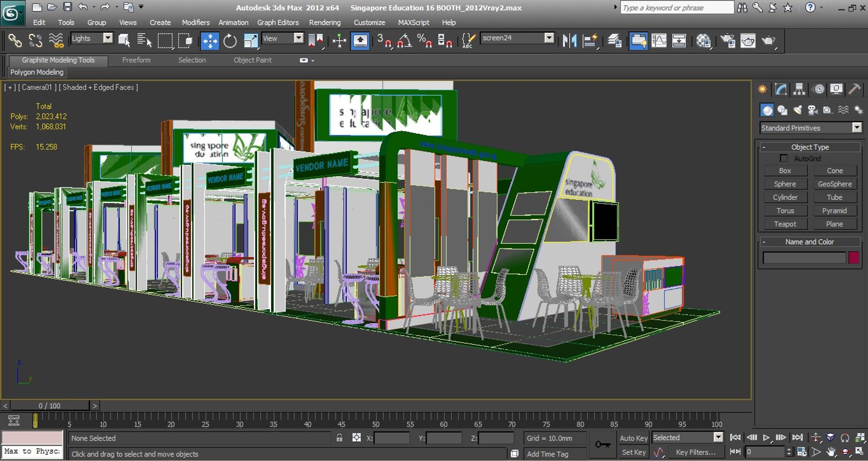Toggle the Selection Lock padlock
868x461 pixels.
340,437
